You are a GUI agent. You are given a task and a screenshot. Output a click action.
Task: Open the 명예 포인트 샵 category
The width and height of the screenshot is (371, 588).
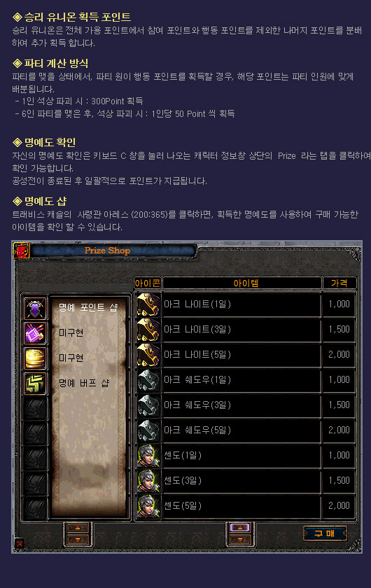point(88,308)
